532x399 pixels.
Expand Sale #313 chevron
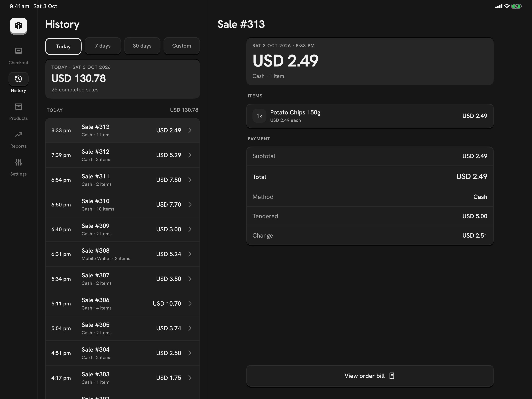click(x=190, y=130)
